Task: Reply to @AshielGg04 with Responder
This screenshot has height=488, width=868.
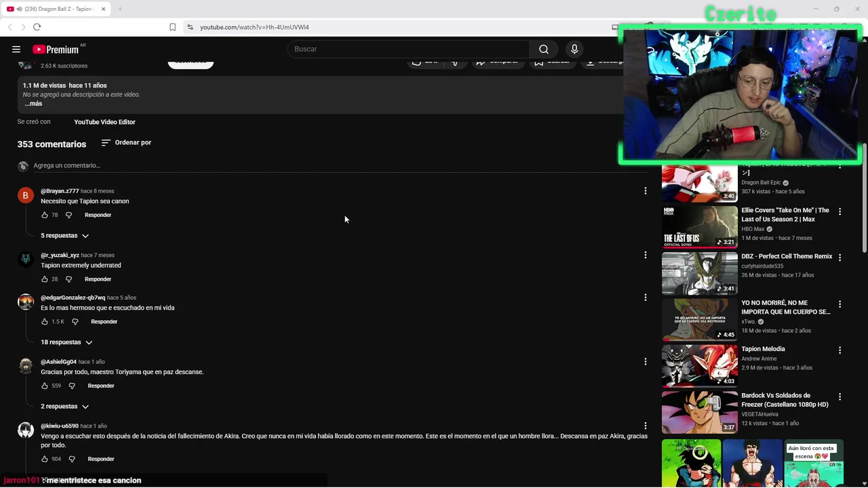Action: point(101,386)
